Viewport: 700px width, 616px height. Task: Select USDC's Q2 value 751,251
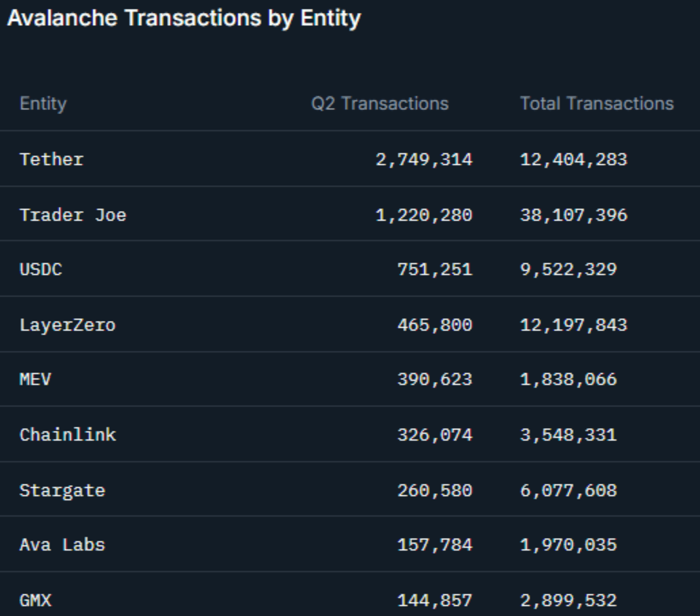[434, 269]
